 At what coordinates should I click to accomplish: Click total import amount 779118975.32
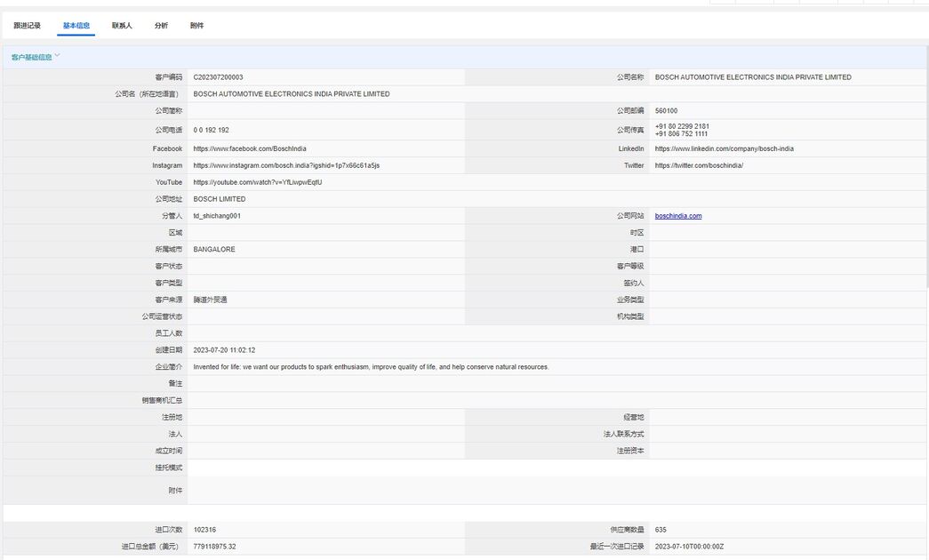(x=214, y=547)
